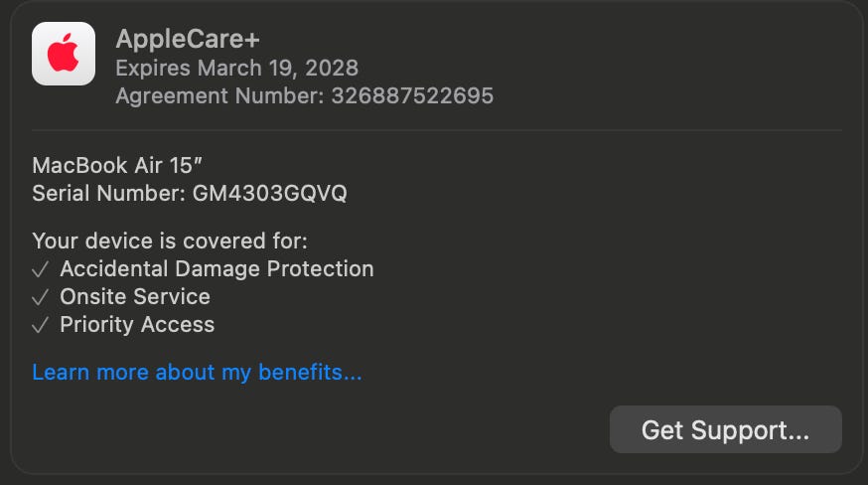Click the divider line below the header

(x=437, y=130)
